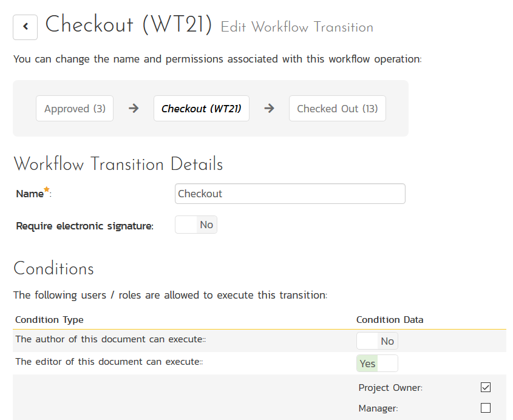Click the Require electronic signature label
The image size is (513, 420).
click(84, 226)
